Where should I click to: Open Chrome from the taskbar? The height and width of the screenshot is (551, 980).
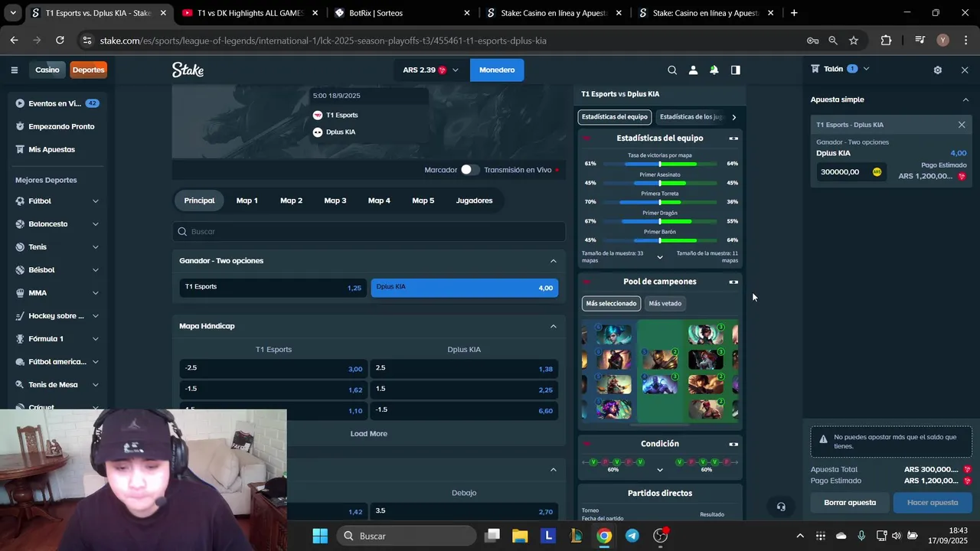[604, 536]
